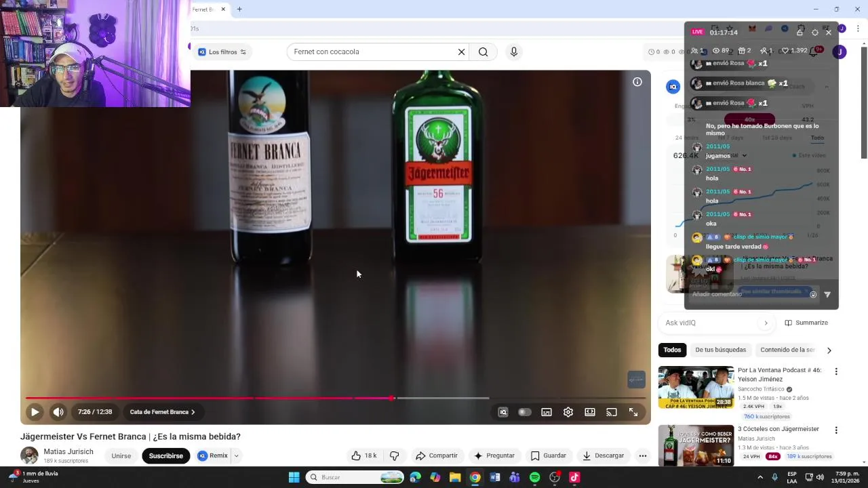The width and height of the screenshot is (868, 488).
Task: Open the more actions (three dots) menu
Action: click(x=643, y=455)
